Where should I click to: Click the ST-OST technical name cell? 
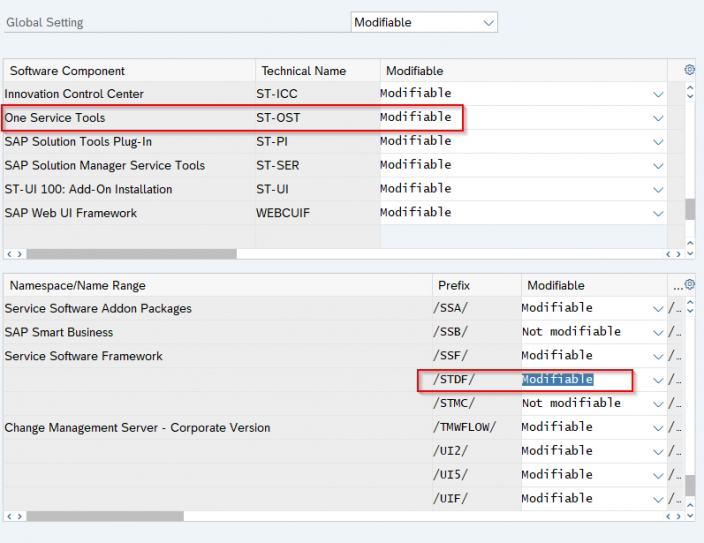click(x=318, y=118)
